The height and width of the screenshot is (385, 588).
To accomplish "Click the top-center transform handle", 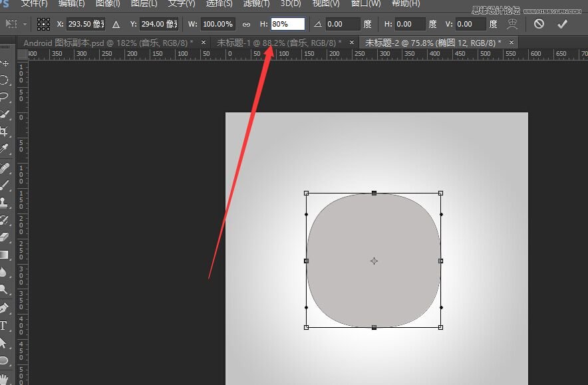I will 374,193.
